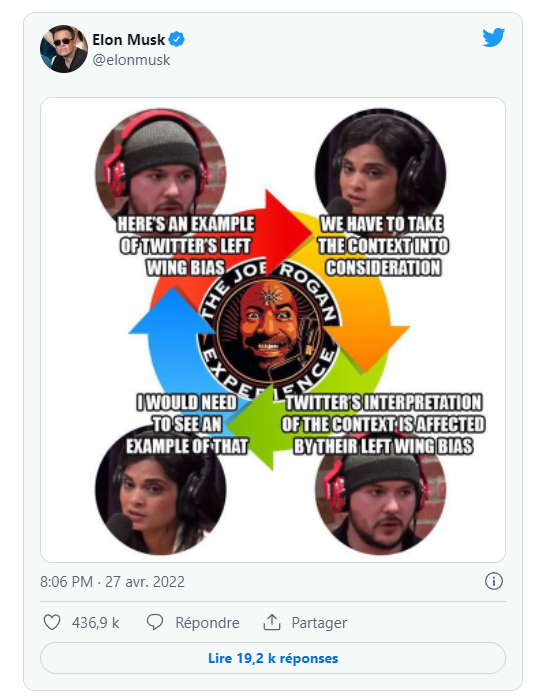Click the Twitter bird logo
Image resolution: width=540 pixels, height=697 pixels.
(x=493, y=37)
